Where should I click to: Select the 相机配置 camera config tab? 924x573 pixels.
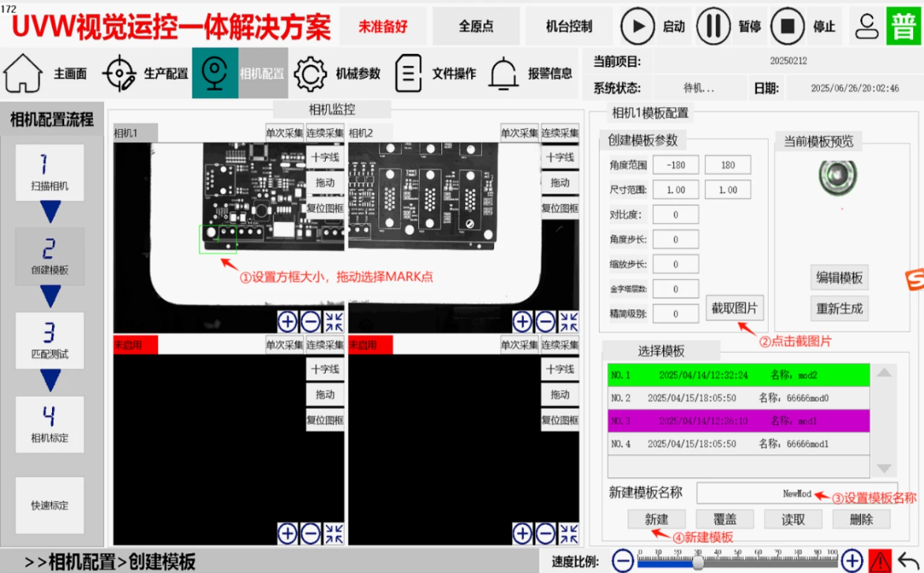pos(239,73)
